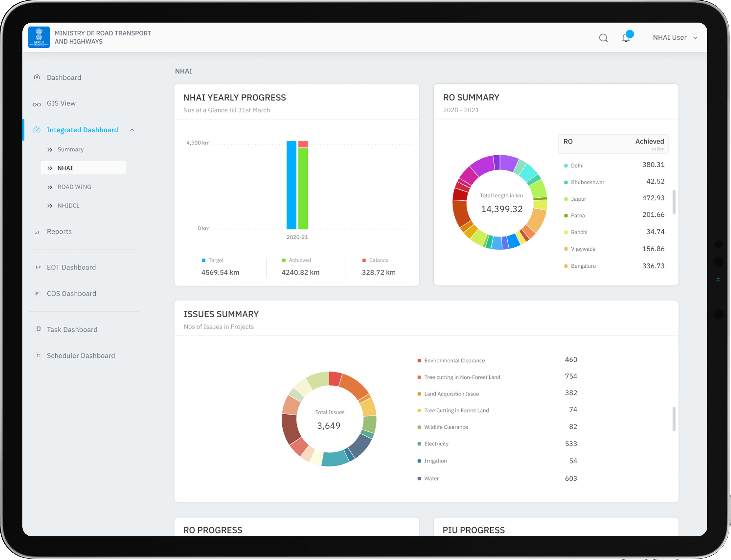Click the Task Dashboard square icon
Image resolution: width=731 pixels, height=560 pixels.
pyautogui.click(x=38, y=329)
